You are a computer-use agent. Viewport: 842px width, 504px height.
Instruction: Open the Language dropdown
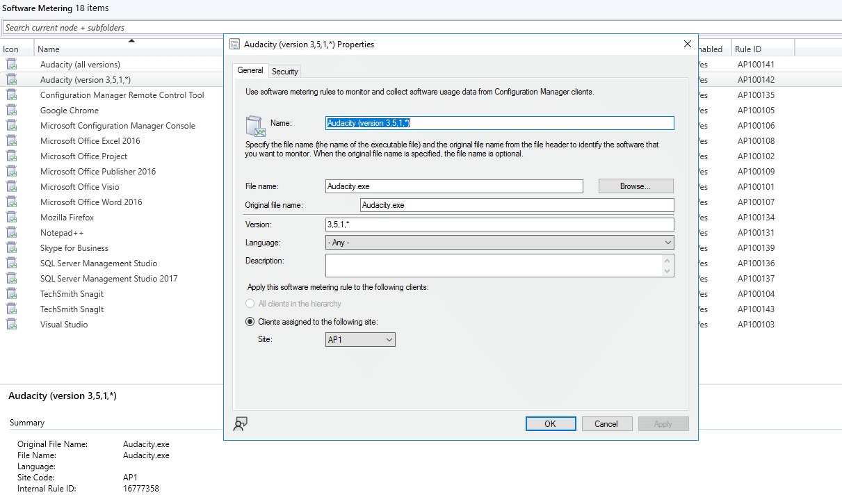pos(499,243)
